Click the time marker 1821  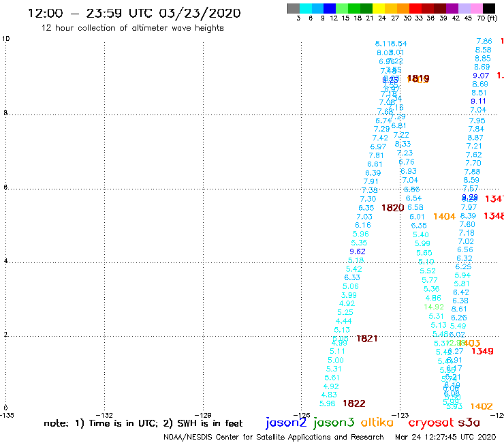(x=366, y=339)
